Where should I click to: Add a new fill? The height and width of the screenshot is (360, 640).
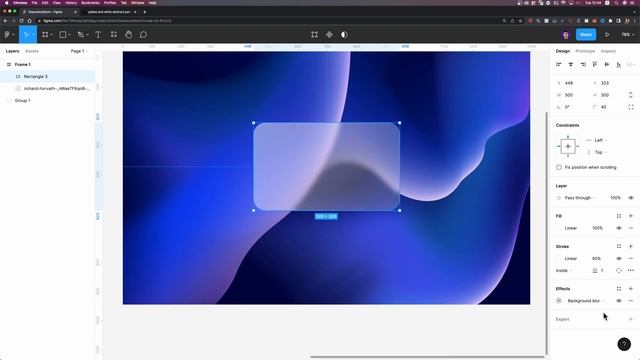pyautogui.click(x=631, y=216)
